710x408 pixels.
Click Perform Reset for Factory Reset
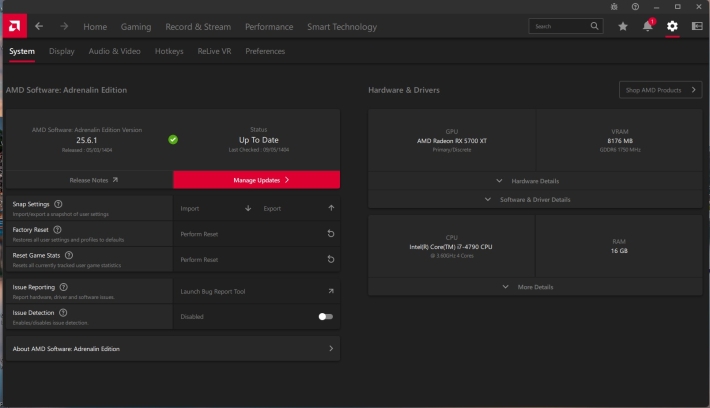pos(256,234)
